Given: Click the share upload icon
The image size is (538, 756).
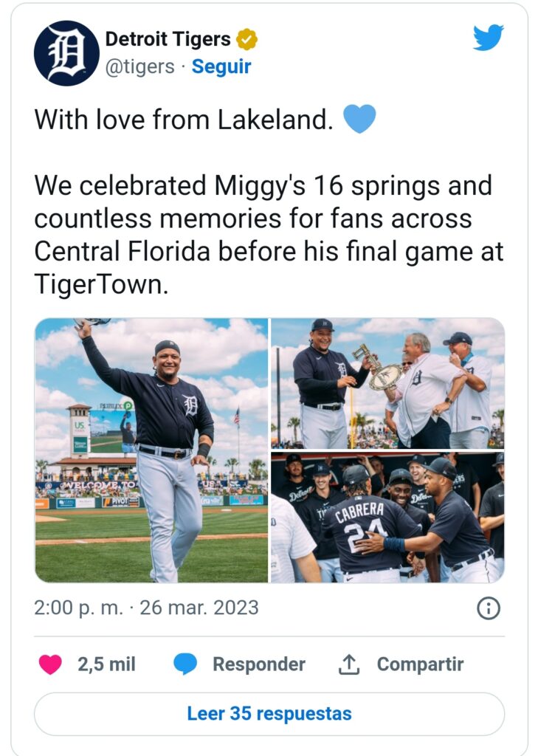Looking at the screenshot, I should click(348, 664).
